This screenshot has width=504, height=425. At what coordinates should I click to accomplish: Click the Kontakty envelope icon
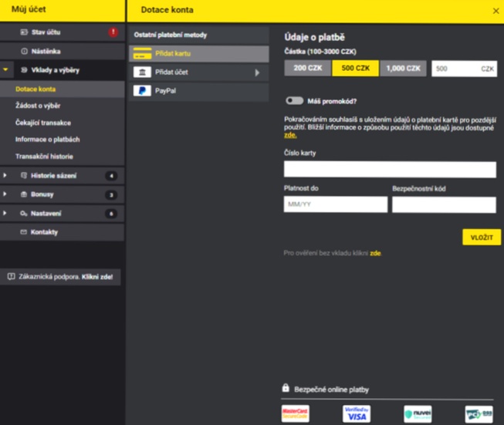point(23,232)
